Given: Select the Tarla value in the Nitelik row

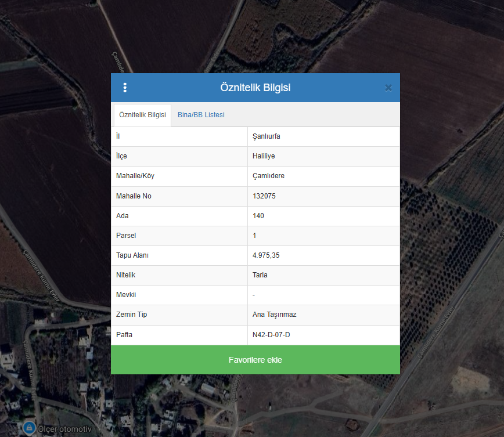Looking at the screenshot, I should tap(260, 275).
